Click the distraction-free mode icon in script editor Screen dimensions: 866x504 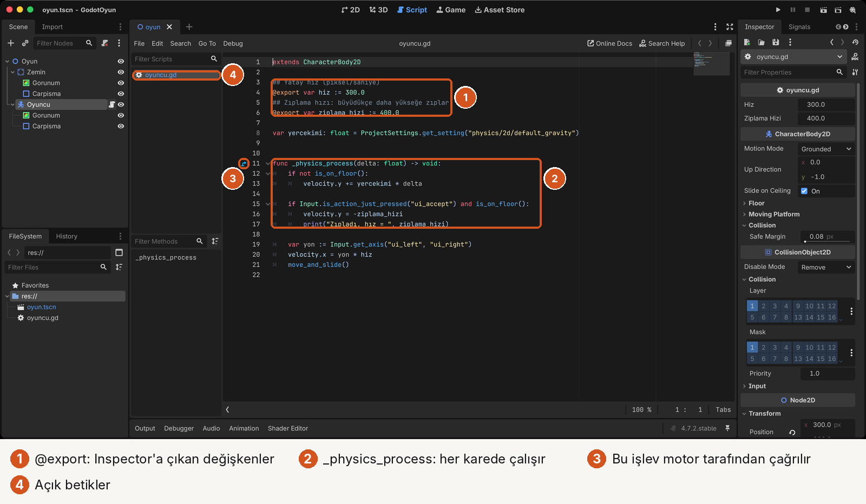730,27
